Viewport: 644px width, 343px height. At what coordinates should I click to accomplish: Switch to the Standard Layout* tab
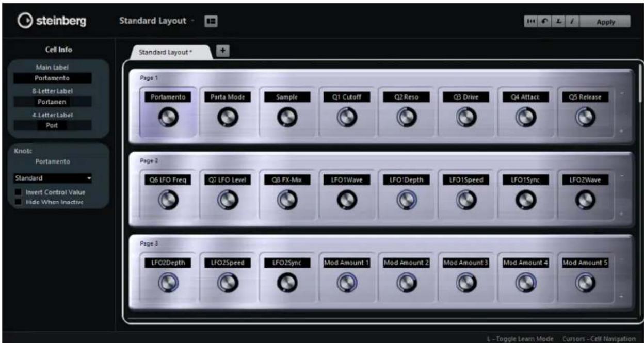point(171,52)
